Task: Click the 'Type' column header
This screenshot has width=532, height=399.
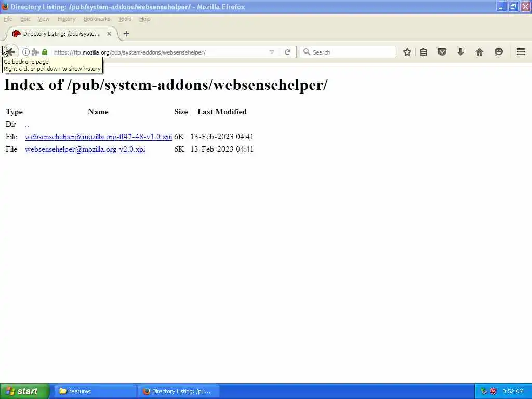Action: (14, 112)
